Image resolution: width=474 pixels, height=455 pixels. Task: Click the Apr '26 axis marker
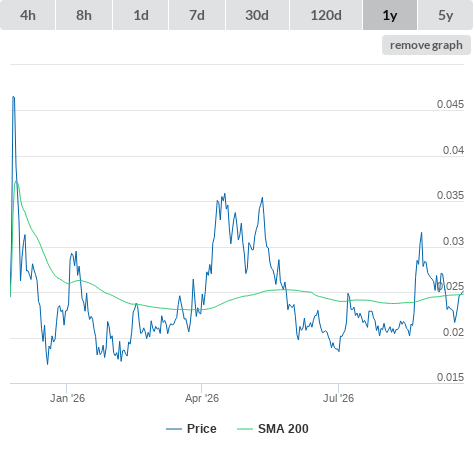tap(202, 398)
